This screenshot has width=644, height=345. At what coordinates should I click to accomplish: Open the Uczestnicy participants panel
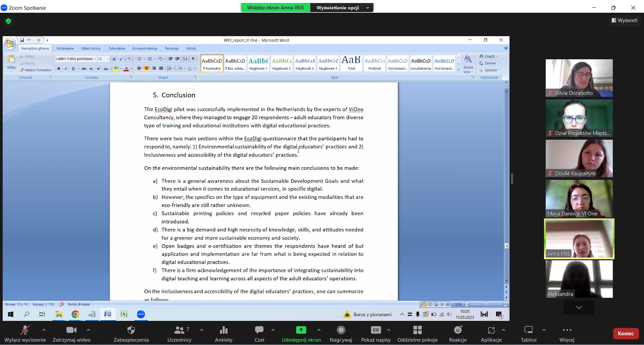pos(179,334)
